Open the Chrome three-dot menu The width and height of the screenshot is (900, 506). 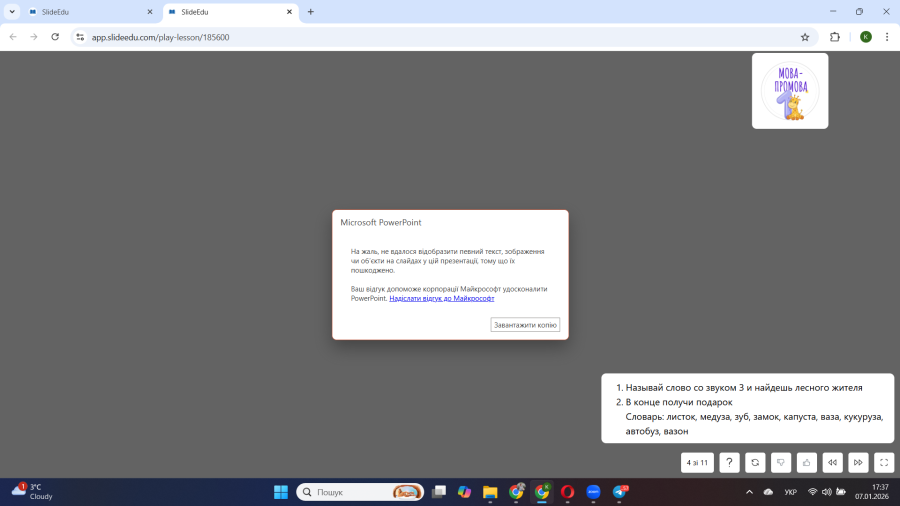click(x=886, y=37)
